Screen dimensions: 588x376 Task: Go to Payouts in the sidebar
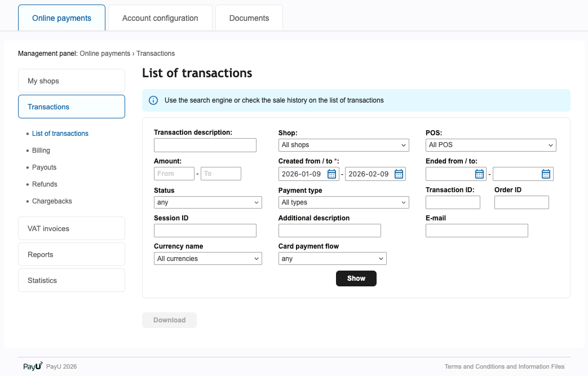[44, 167]
